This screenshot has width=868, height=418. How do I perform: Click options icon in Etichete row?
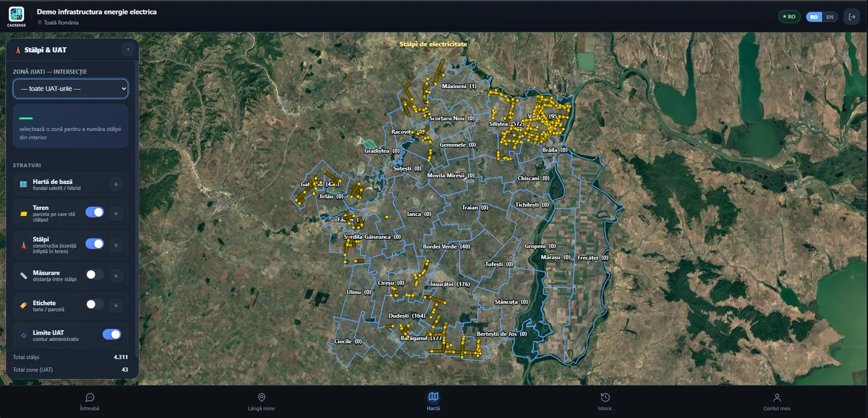tap(116, 305)
